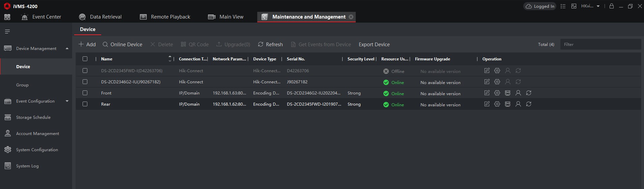Switch to the Main View tab
The height and width of the screenshot is (189, 644).
pos(226,17)
